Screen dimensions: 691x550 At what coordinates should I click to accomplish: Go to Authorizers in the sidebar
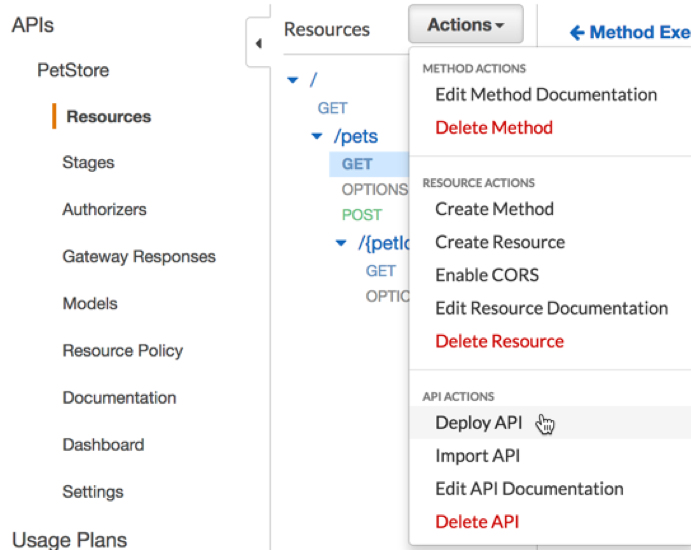click(104, 210)
